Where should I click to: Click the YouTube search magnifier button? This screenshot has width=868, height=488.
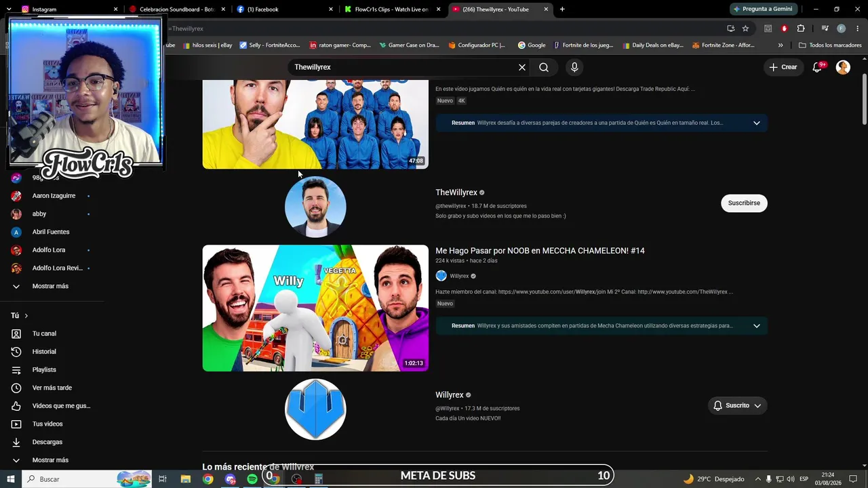click(x=544, y=67)
